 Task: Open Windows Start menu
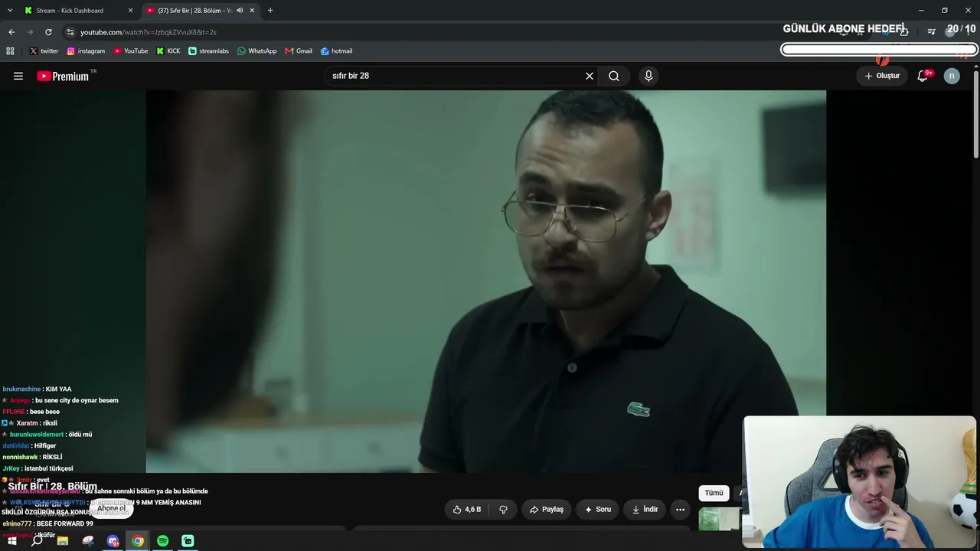[12, 541]
